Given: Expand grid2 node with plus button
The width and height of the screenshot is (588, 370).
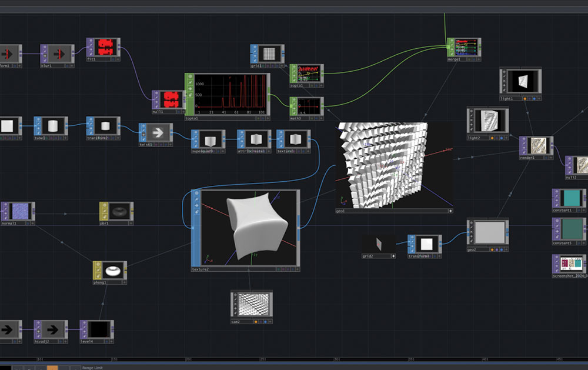Looking at the screenshot, I should click(x=393, y=256).
